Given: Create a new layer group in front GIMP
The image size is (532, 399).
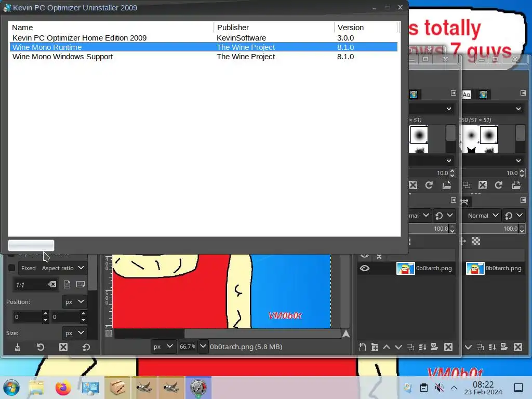Looking at the screenshot, I should pos(375,347).
